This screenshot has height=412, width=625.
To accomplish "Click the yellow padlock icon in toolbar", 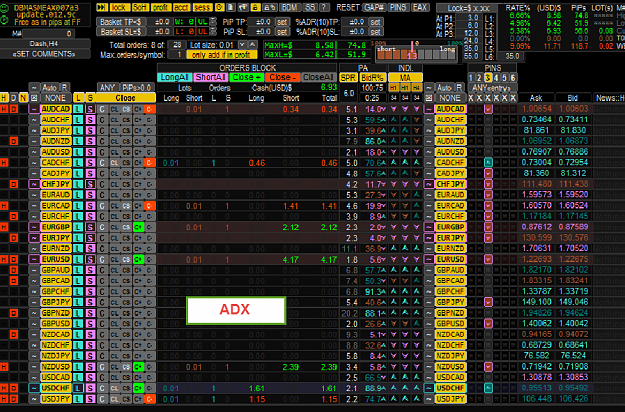I will point(256,7).
